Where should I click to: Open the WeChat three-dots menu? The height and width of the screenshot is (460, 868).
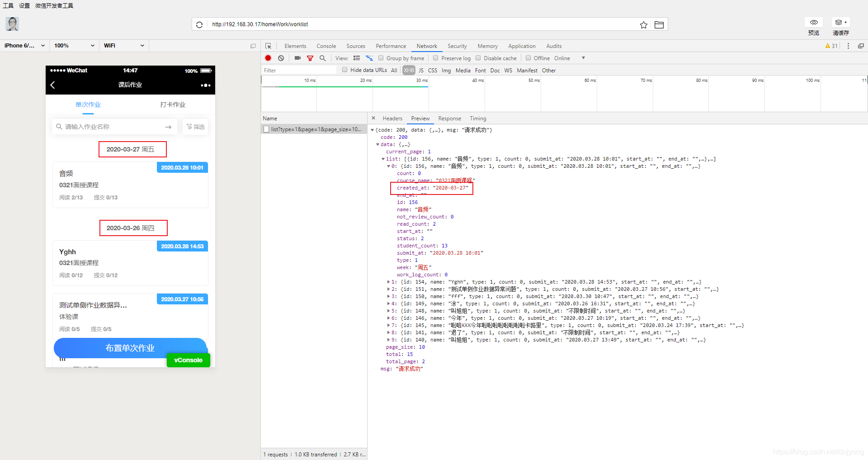tap(206, 85)
